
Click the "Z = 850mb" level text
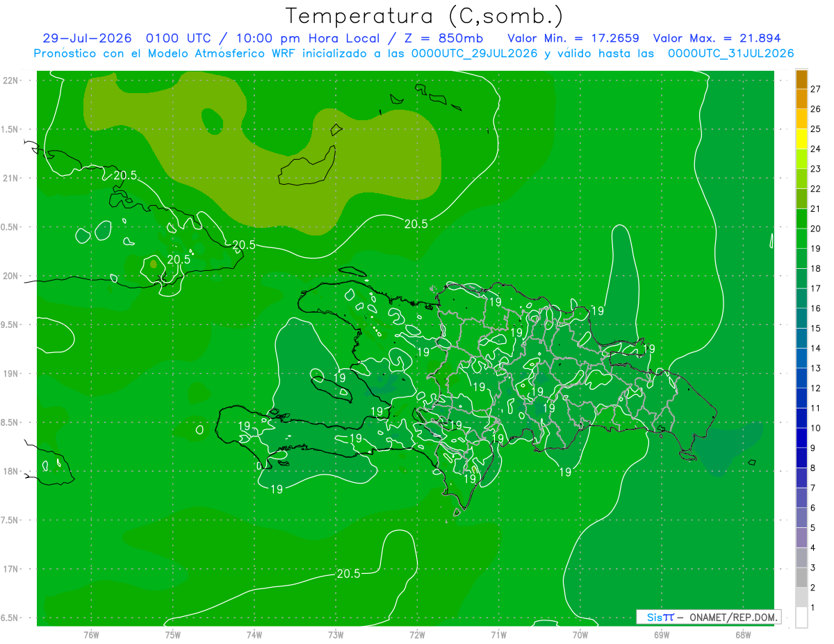[443, 38]
